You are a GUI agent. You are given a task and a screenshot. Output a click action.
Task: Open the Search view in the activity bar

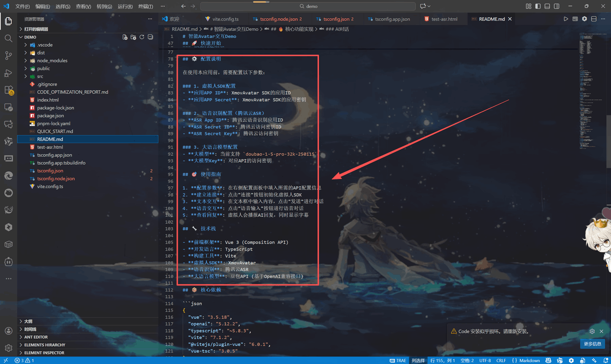coord(8,38)
